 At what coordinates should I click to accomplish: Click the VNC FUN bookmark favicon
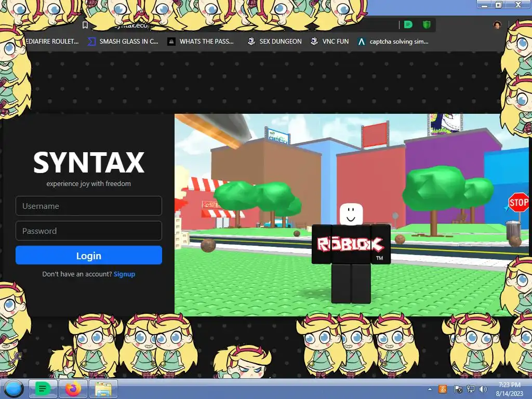coord(314,42)
